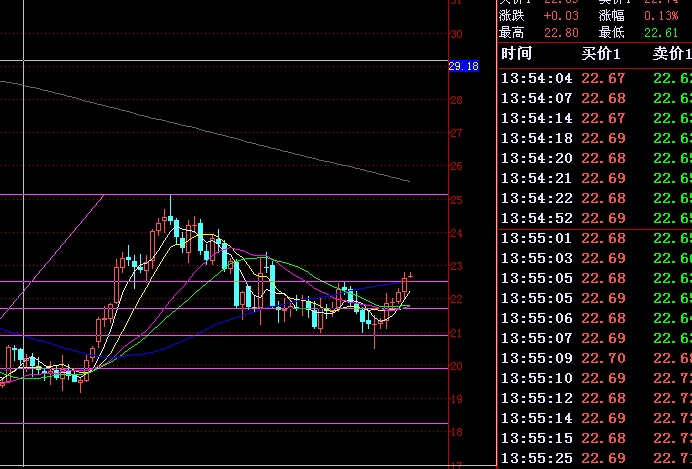Select the 13:55:09 tick row time
Viewport: 692px width, 469px height.
pos(537,358)
